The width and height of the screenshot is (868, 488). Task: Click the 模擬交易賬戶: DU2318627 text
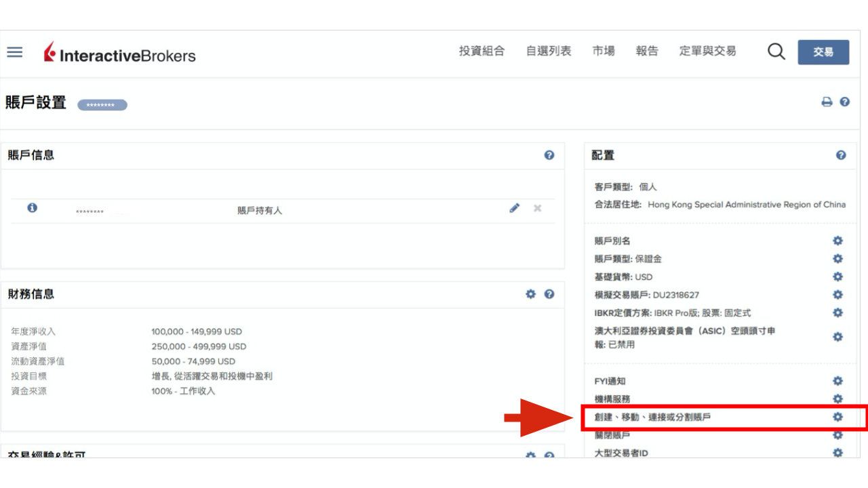tap(647, 295)
